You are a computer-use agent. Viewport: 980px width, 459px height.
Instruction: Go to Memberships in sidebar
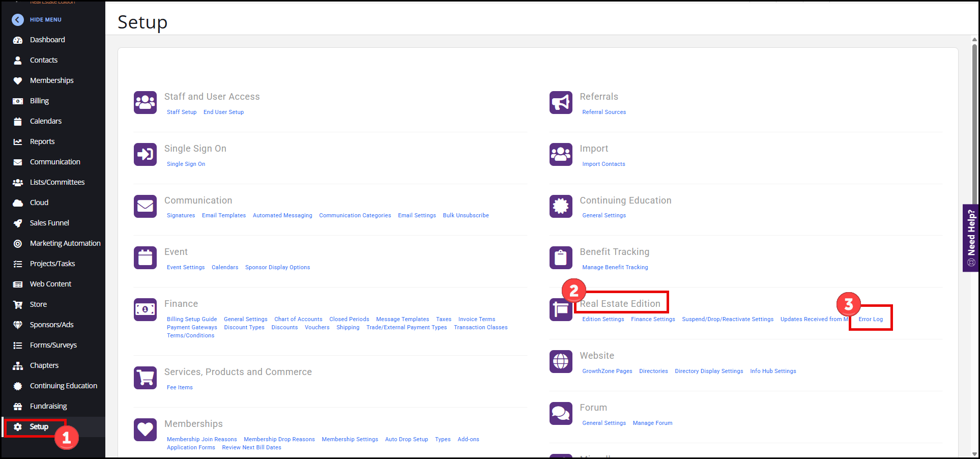pyautogui.click(x=51, y=80)
